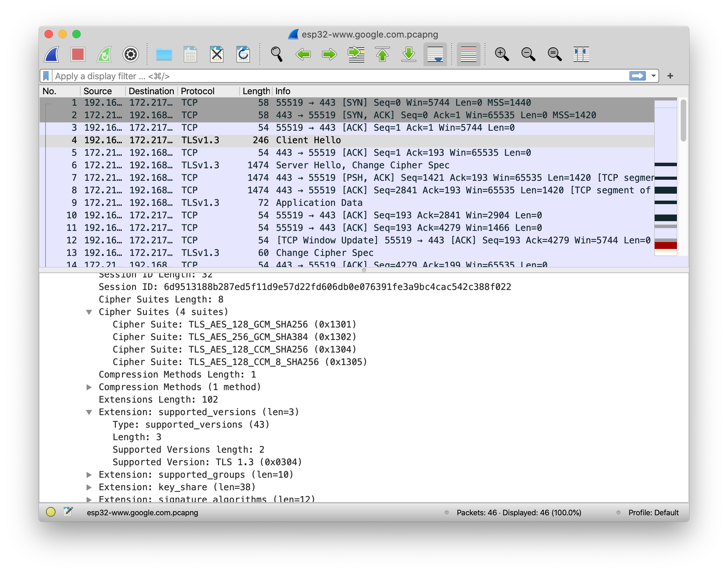
Task: Reset text to normal size
Action: coord(555,54)
